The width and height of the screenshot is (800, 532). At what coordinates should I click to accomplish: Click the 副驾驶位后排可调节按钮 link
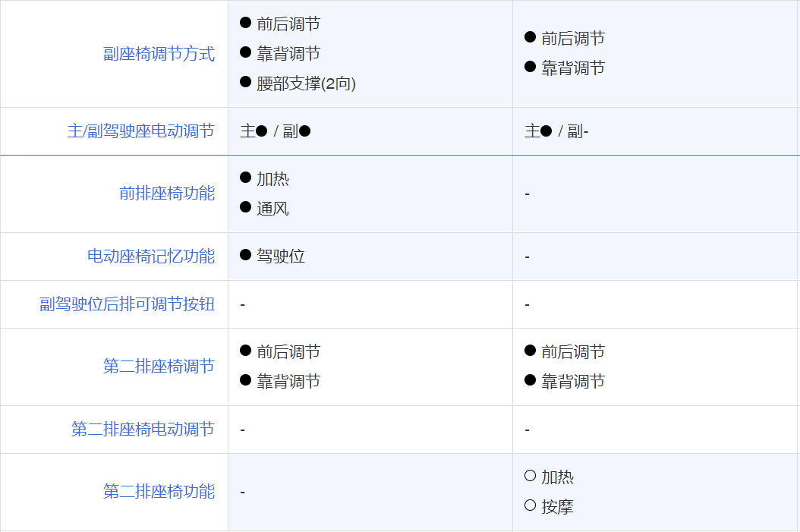pyautogui.click(x=127, y=304)
